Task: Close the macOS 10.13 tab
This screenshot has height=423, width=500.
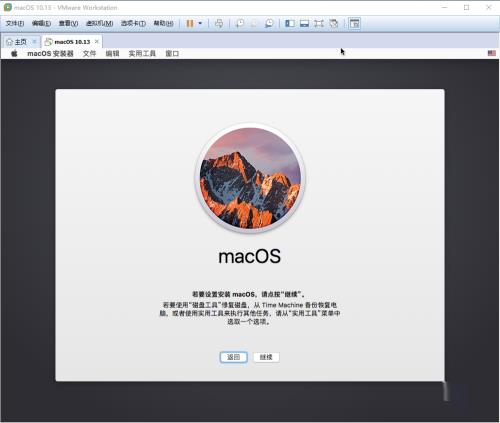Action: click(97, 41)
